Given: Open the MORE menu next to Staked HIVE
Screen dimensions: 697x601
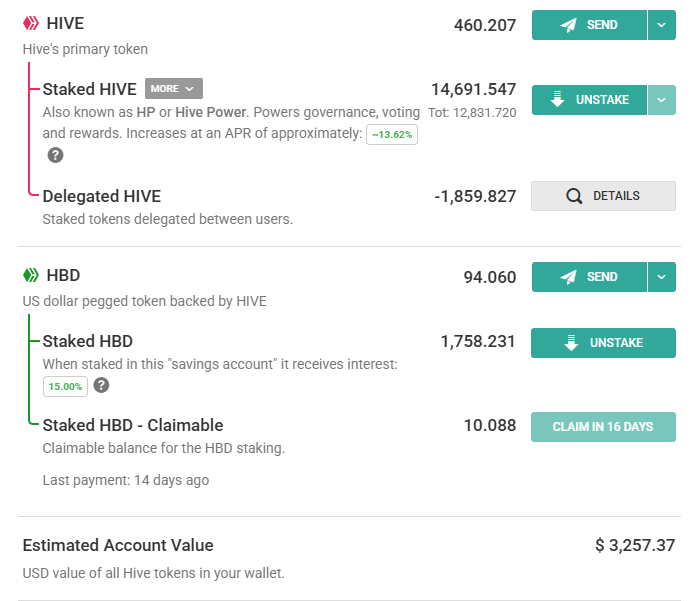Looking at the screenshot, I should point(173,89).
